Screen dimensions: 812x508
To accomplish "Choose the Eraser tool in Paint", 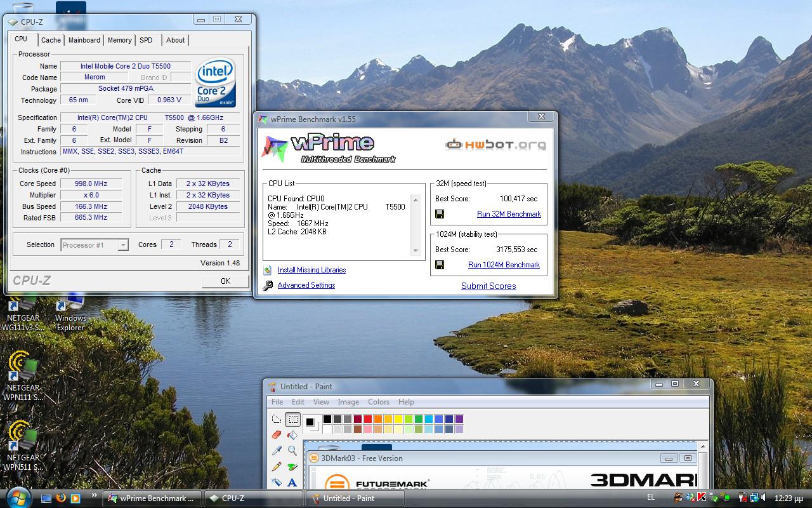I will [x=277, y=435].
